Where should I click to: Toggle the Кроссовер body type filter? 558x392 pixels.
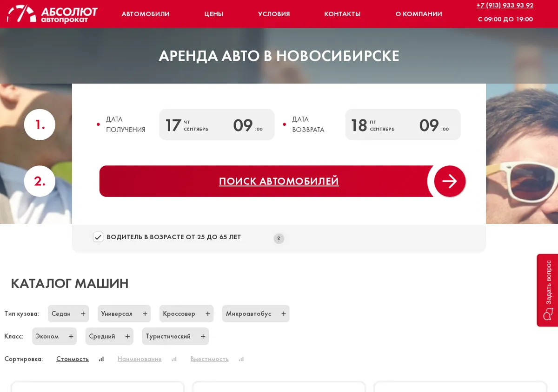click(x=186, y=314)
